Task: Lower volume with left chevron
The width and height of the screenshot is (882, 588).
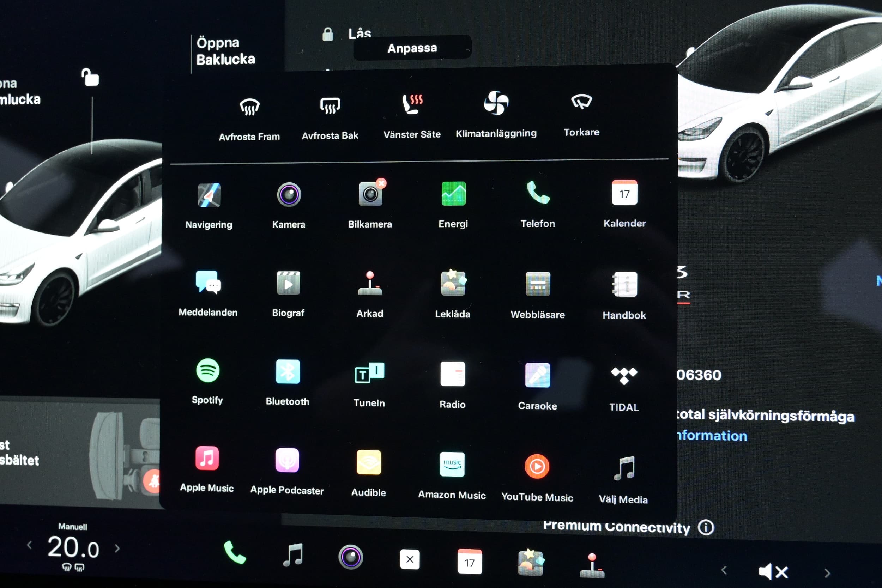Action: pos(724,570)
